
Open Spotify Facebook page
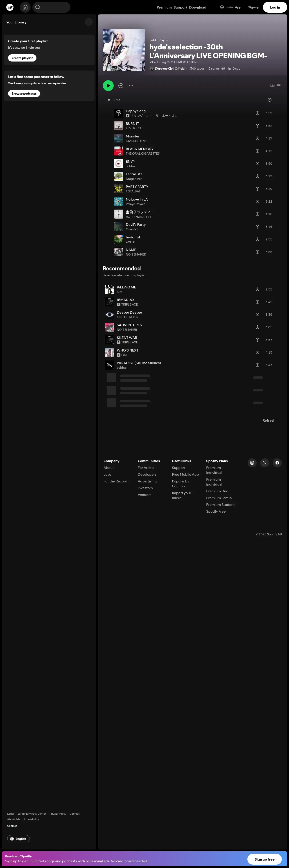pos(277,463)
